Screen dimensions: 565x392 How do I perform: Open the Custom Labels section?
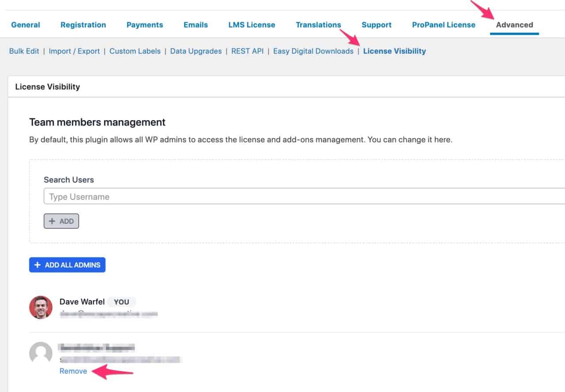pos(135,51)
